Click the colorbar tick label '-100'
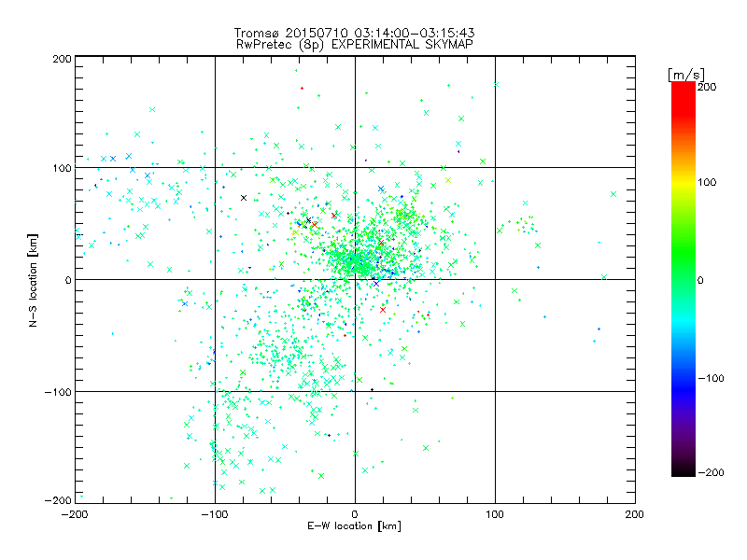 (x=711, y=379)
